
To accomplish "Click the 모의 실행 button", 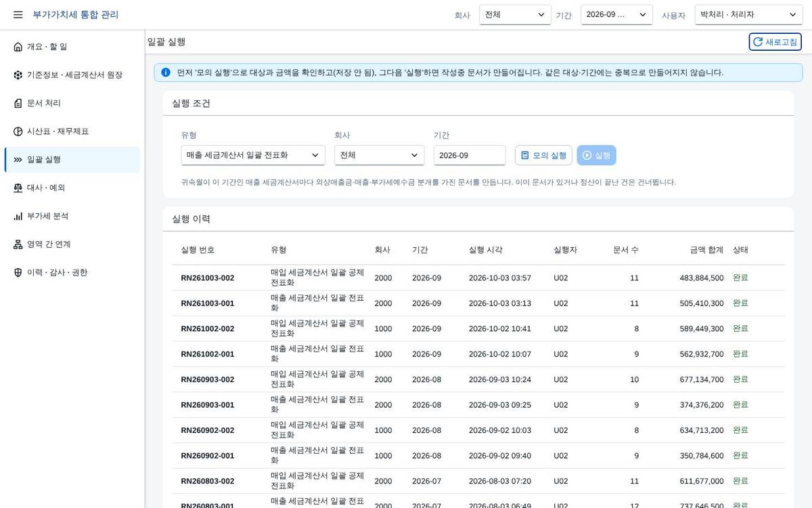I will pos(543,155).
